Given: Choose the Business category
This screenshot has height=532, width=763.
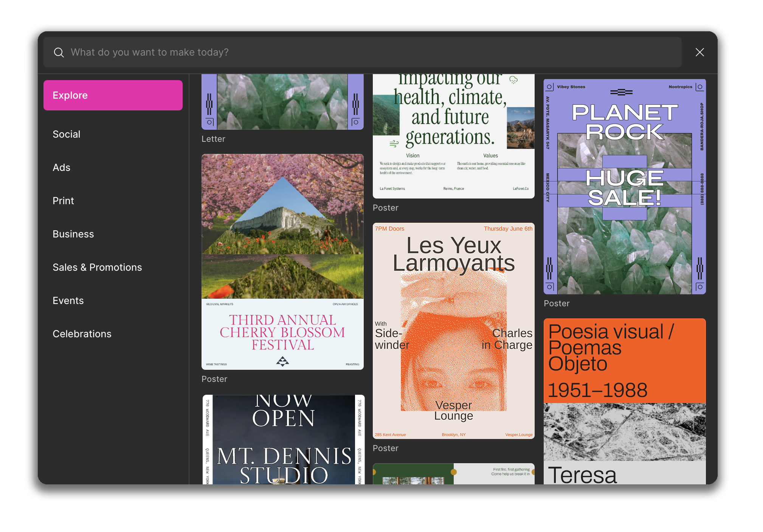Looking at the screenshot, I should [x=73, y=234].
